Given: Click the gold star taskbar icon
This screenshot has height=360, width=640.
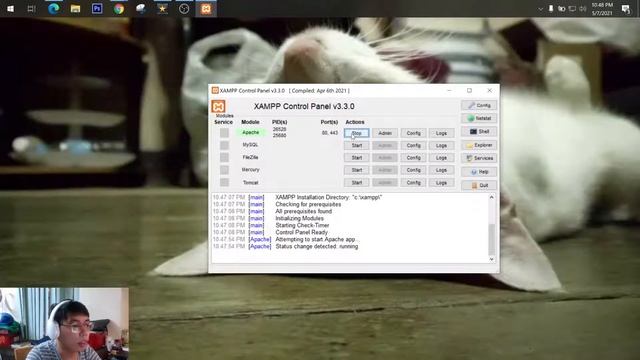Looking at the screenshot, I should point(162,9).
